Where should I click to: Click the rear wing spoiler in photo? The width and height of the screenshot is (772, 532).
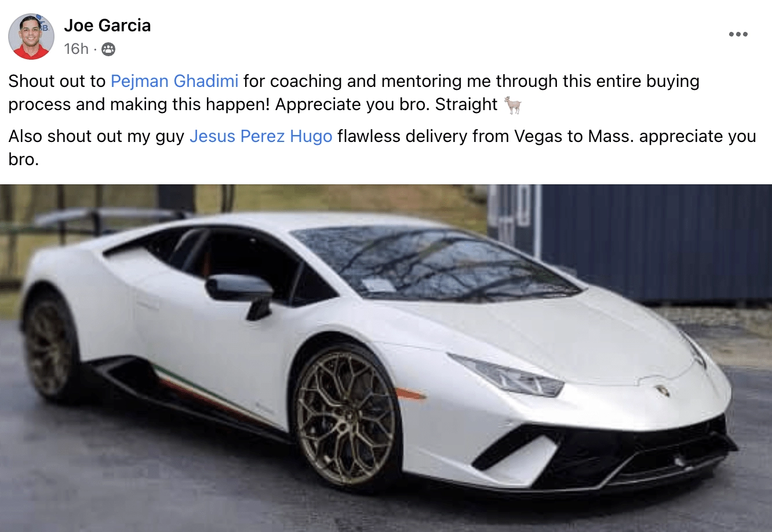110,218
